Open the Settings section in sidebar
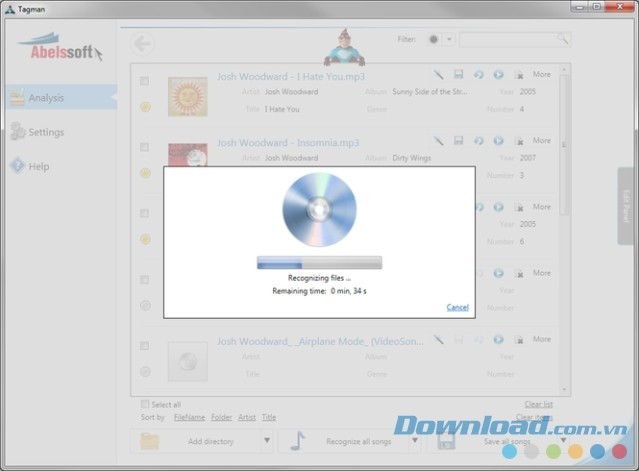 coord(46,132)
